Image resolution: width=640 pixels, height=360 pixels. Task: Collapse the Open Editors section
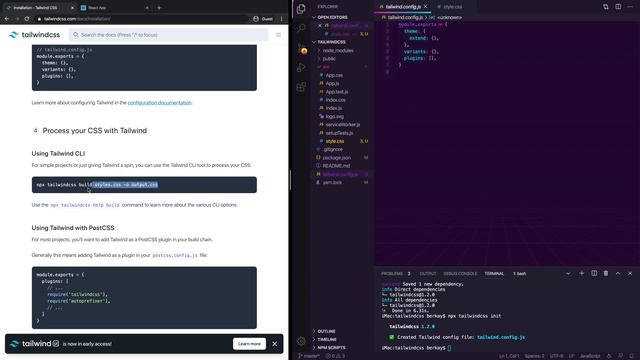pos(342,17)
